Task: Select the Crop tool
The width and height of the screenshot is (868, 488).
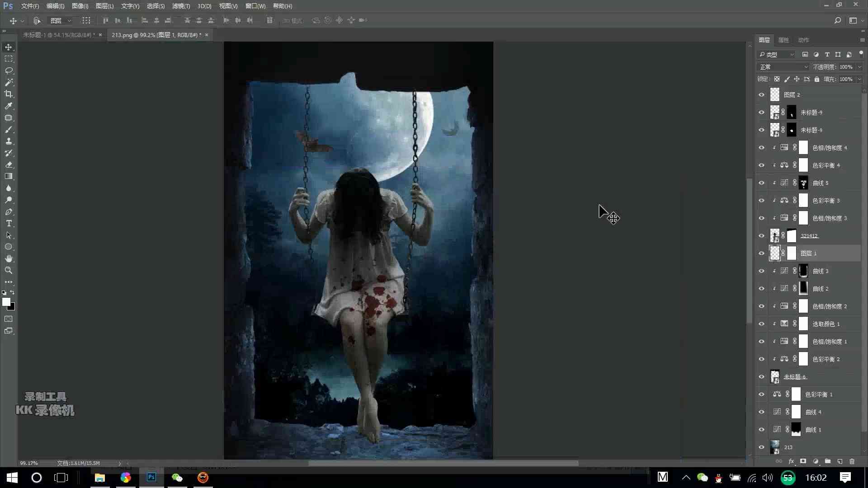Action: pos(9,94)
